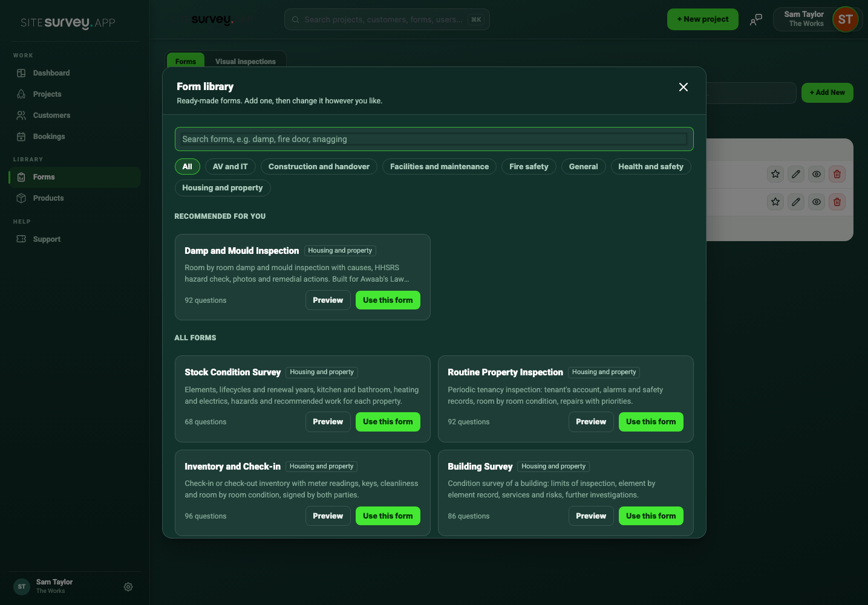
Task: Preview the second form with eye icon
Action: coord(817,202)
